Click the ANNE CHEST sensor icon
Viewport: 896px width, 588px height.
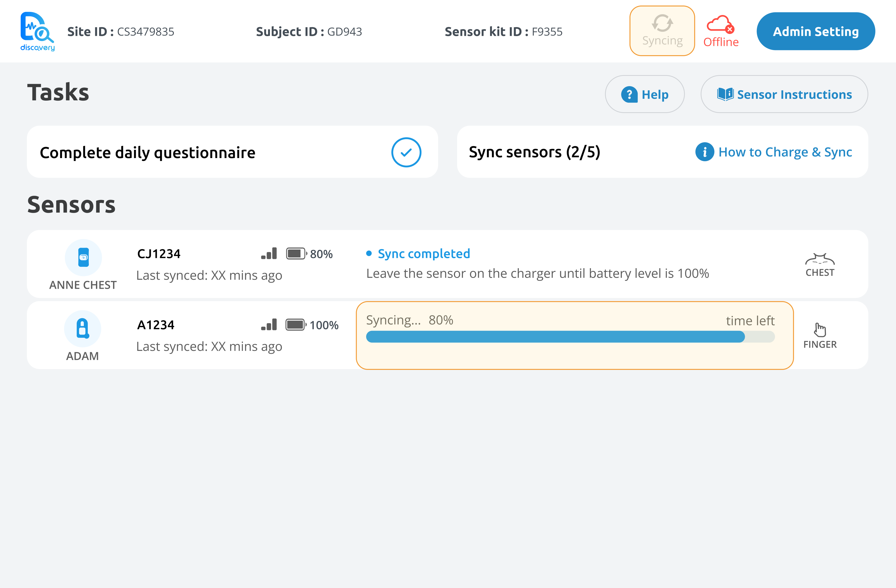(x=83, y=258)
